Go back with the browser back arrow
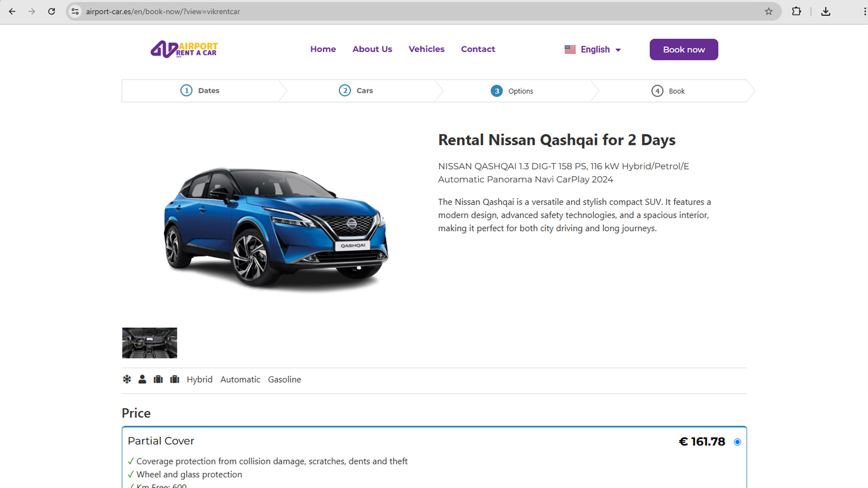Screen dimensions: 868x488 coord(12,12)
